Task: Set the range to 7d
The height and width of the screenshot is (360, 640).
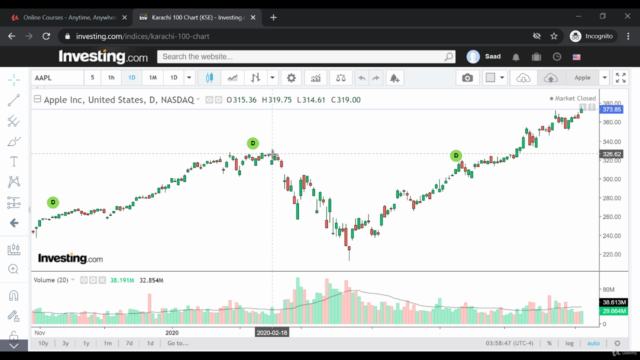Action: 129,343
